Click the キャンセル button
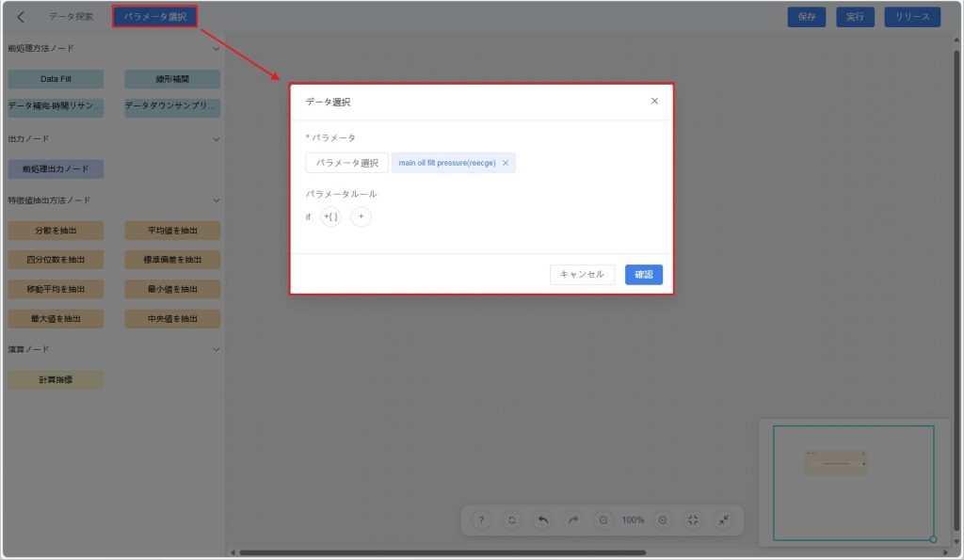 click(x=582, y=274)
